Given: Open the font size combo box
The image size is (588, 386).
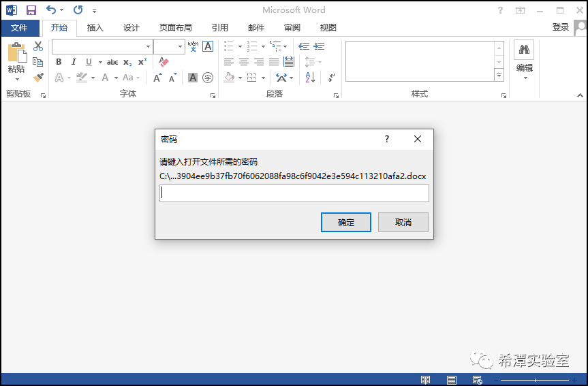Looking at the screenshot, I should tap(169, 46).
